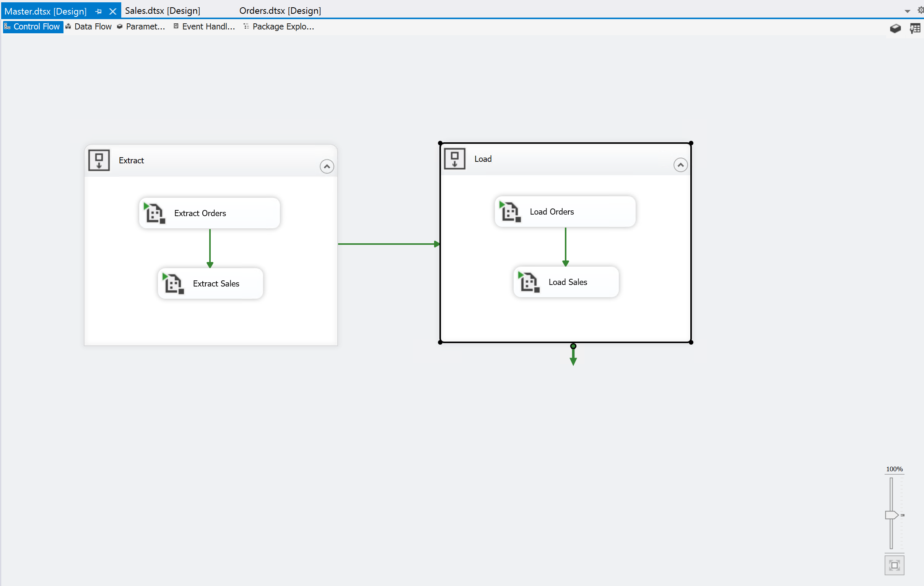This screenshot has height=586, width=924.
Task: Collapse the Load sequence container
Action: (680, 164)
